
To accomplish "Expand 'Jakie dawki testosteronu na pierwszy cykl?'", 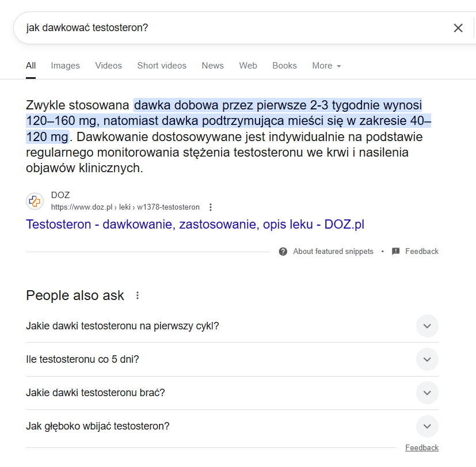I will pos(232,326).
